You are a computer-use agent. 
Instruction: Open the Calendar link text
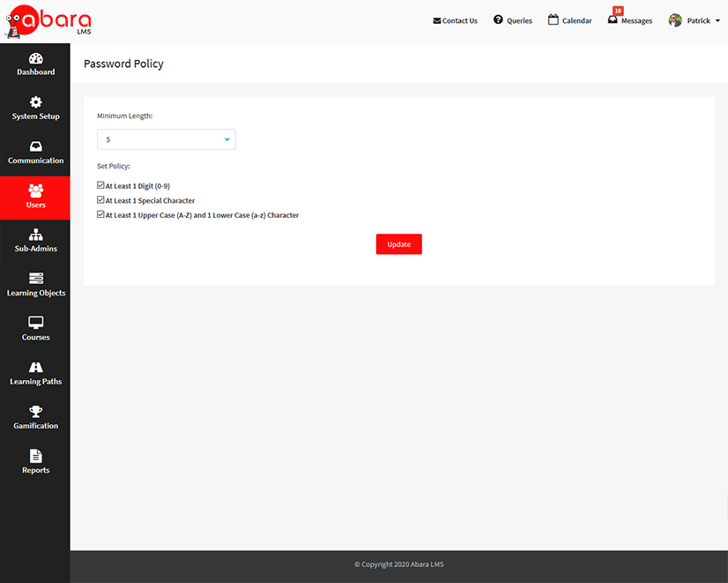point(577,21)
